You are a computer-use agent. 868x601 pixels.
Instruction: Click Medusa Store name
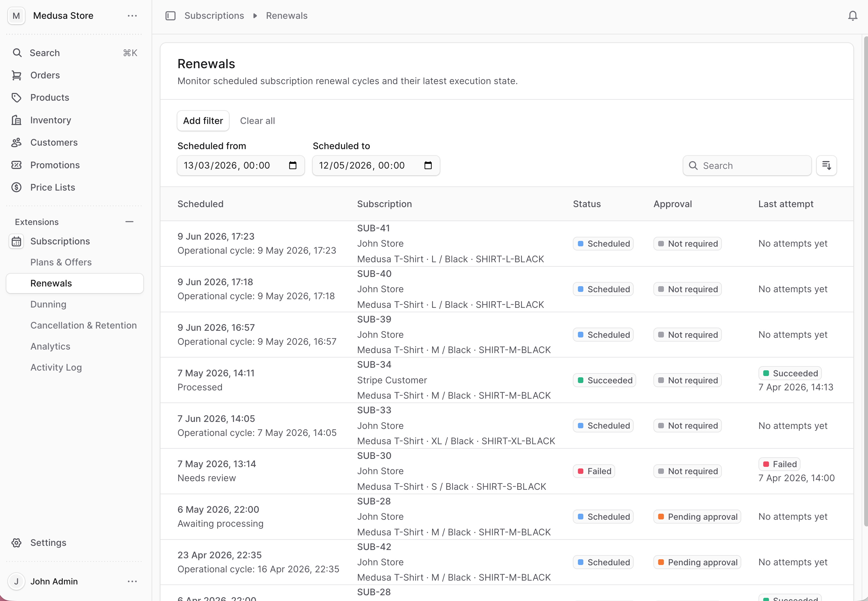pos(63,16)
